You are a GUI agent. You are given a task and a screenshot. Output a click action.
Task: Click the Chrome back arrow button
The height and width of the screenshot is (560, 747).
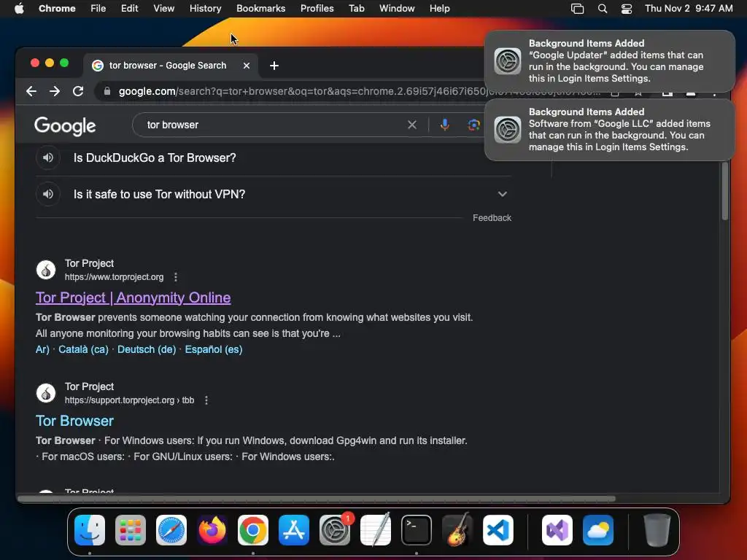click(31, 91)
